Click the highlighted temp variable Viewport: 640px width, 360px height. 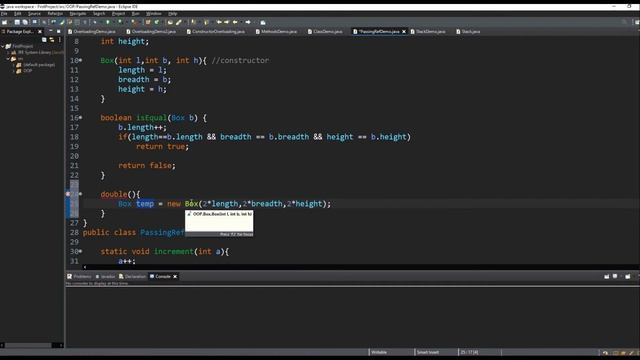tap(145, 204)
